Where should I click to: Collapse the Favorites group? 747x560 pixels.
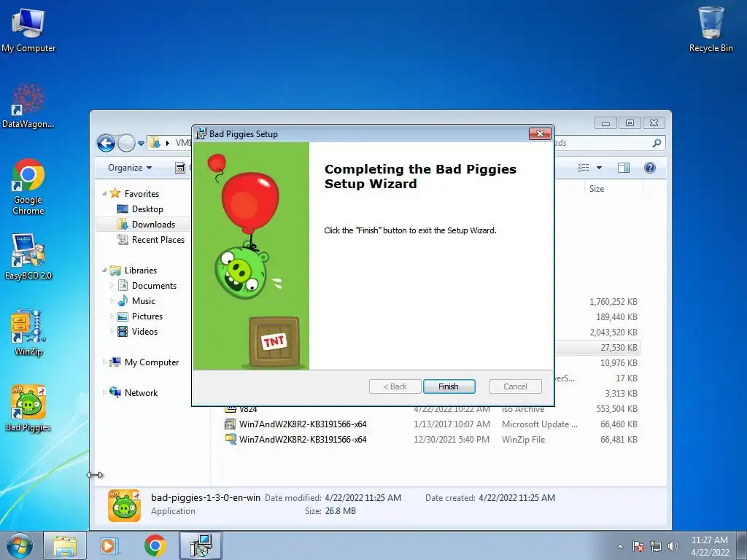pyautogui.click(x=104, y=194)
